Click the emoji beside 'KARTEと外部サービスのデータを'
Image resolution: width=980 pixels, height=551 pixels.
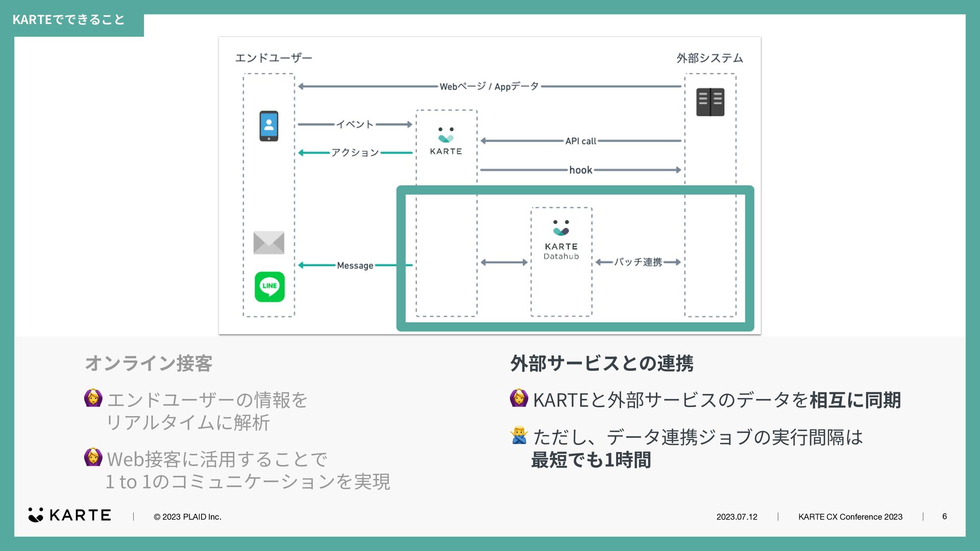(x=519, y=398)
